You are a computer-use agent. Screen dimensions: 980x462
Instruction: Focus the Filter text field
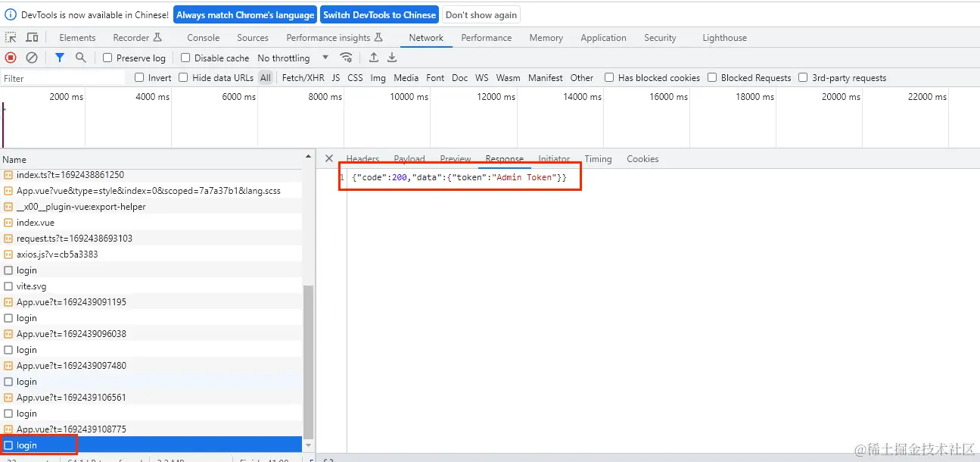pos(64,78)
